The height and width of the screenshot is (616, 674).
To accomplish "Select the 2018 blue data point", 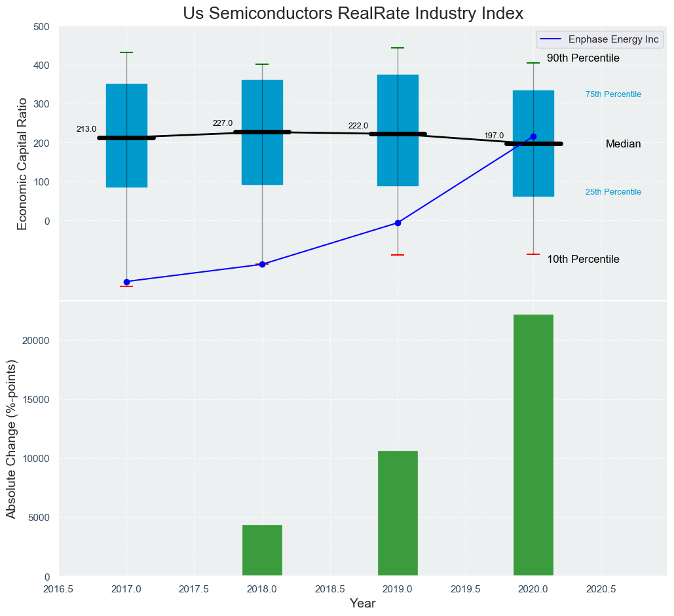I will click(262, 264).
